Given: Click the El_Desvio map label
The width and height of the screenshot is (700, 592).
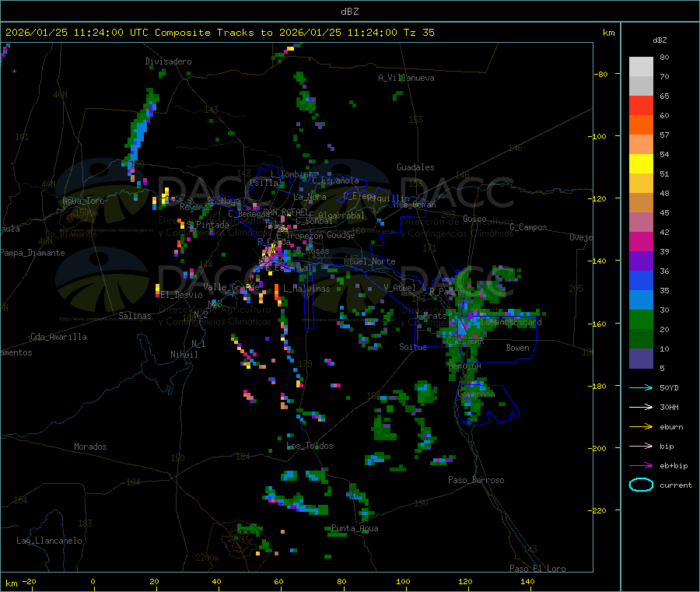Looking at the screenshot, I should point(181,295).
